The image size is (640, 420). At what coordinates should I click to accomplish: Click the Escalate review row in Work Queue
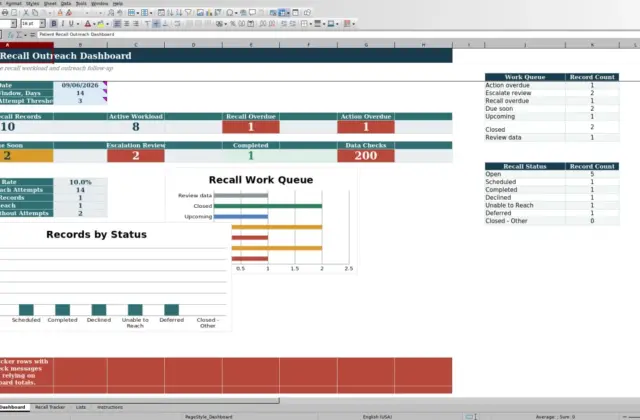pyautogui.click(x=552, y=93)
